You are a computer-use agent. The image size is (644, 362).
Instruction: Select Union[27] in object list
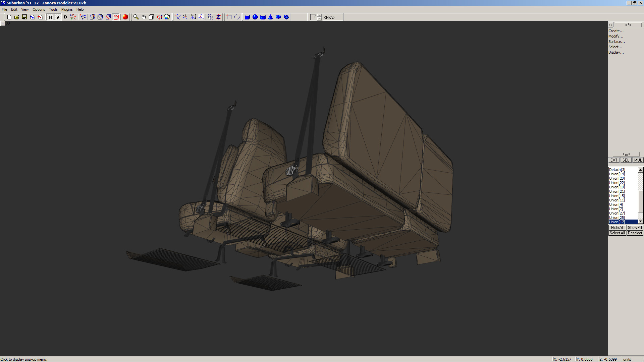pyautogui.click(x=623, y=213)
